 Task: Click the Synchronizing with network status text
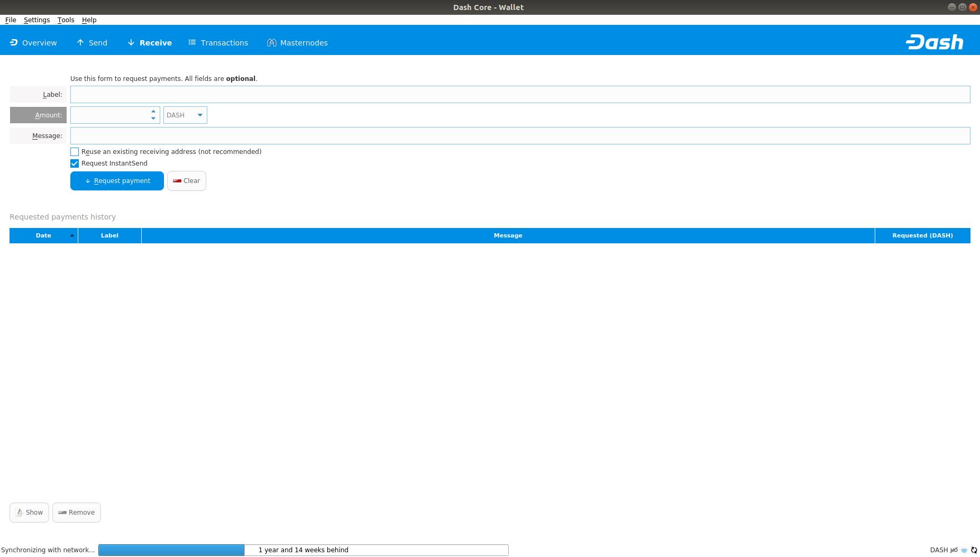click(x=48, y=550)
